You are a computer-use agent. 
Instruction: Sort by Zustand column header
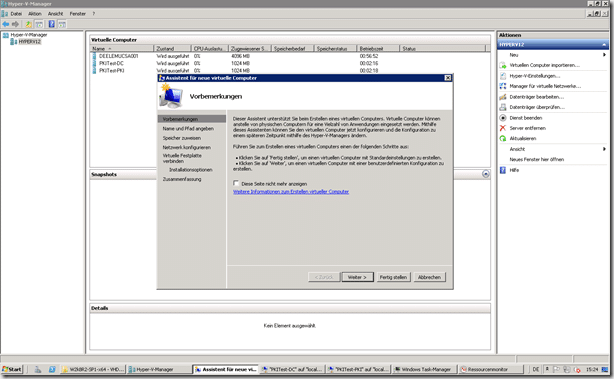point(172,49)
